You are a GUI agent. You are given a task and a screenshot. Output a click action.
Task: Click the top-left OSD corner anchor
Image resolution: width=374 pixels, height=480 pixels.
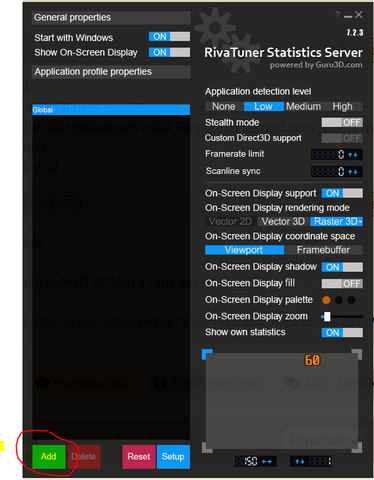207,354
